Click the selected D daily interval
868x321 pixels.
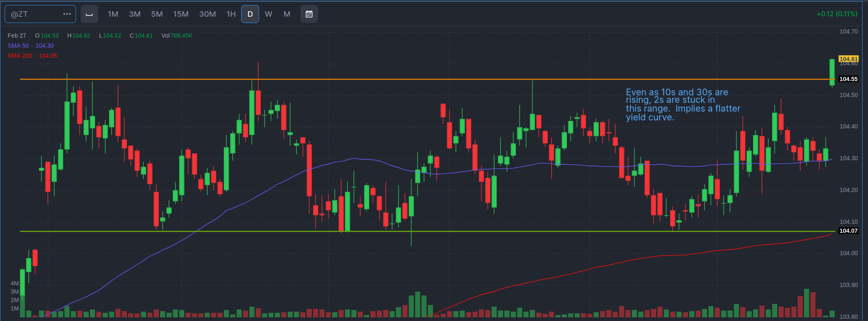250,14
